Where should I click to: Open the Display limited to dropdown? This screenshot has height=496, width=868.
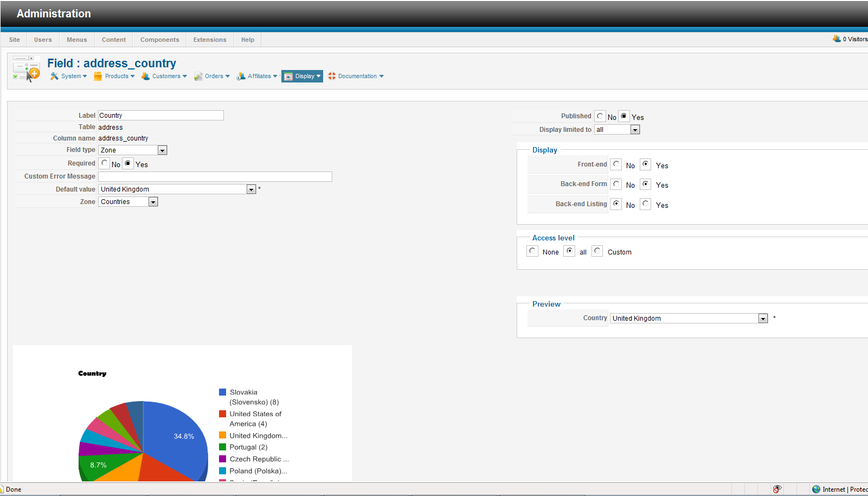(617, 130)
